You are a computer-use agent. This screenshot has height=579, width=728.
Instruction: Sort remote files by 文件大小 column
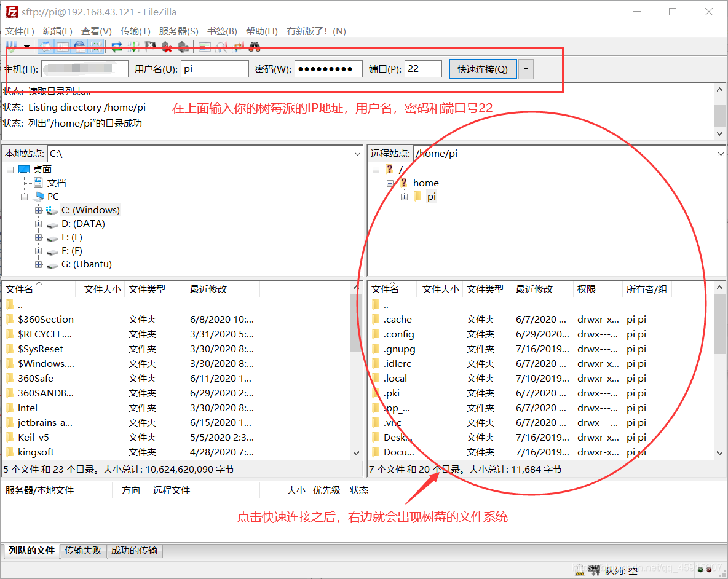[x=440, y=289]
